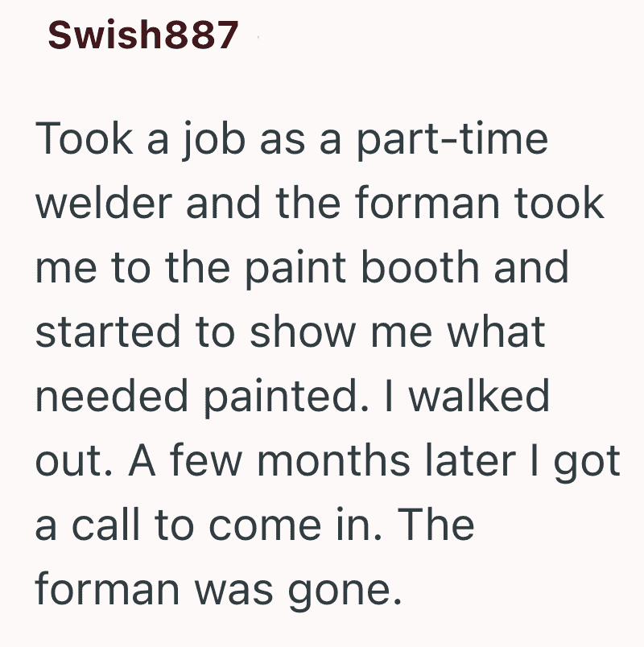Click the word "Took" starting the comment
Screen dimensions: 644x647
(85, 138)
